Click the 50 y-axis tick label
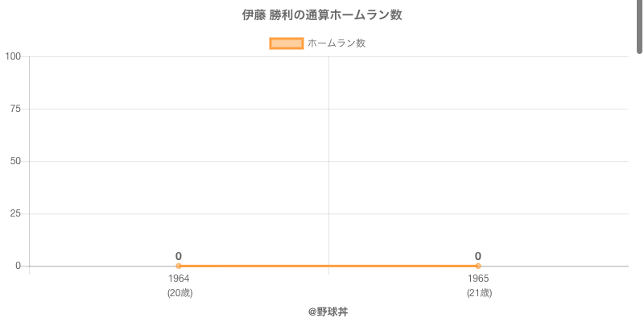This screenshot has height=322, width=644. tap(15, 161)
